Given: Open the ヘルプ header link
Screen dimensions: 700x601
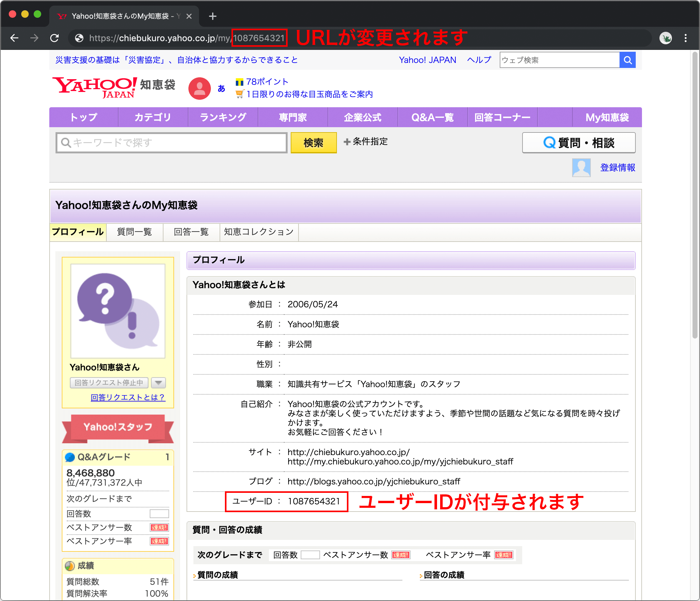Looking at the screenshot, I should pyautogui.click(x=479, y=60).
